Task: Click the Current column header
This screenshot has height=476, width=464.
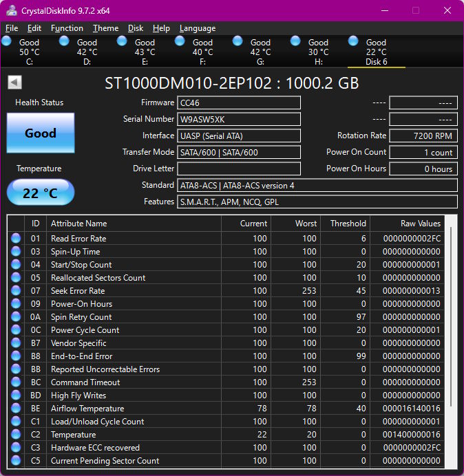Action: coord(246,224)
